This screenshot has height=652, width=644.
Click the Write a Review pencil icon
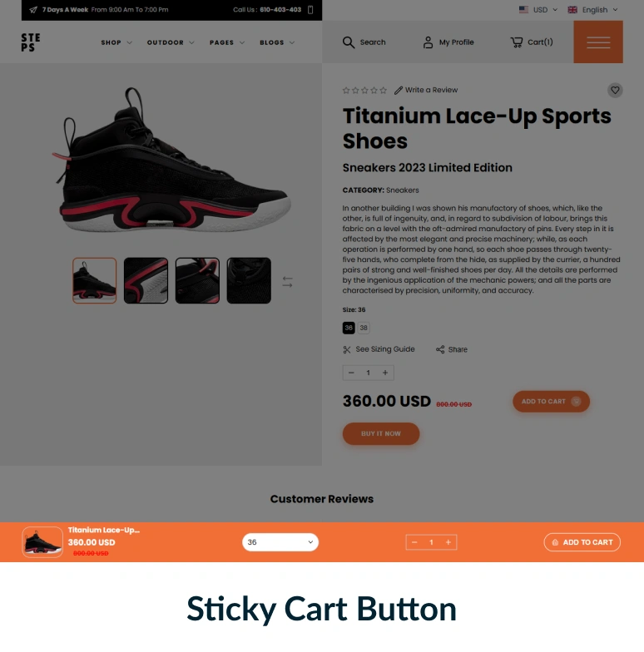[x=398, y=90]
